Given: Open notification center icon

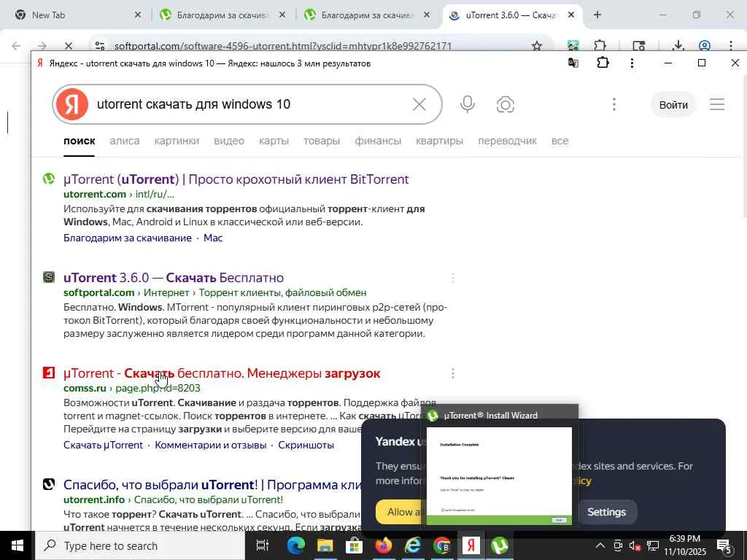Looking at the screenshot, I should (x=724, y=545).
